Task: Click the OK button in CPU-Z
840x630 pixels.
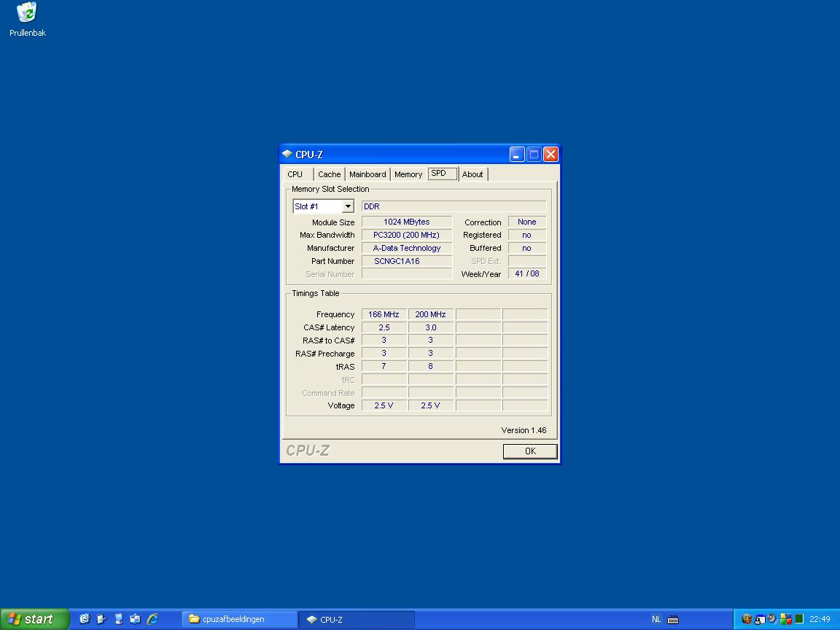Action: (x=530, y=451)
